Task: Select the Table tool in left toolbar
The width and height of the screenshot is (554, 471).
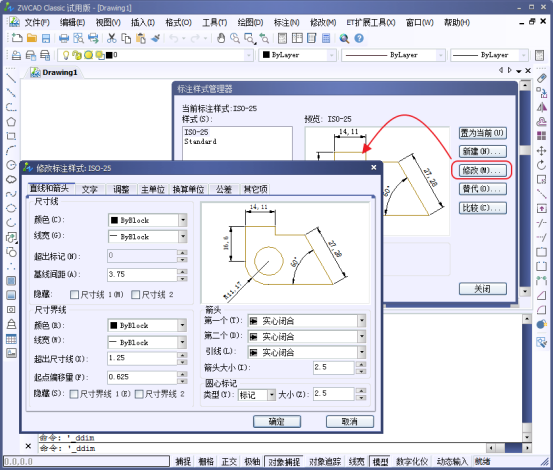Action: tap(11, 339)
